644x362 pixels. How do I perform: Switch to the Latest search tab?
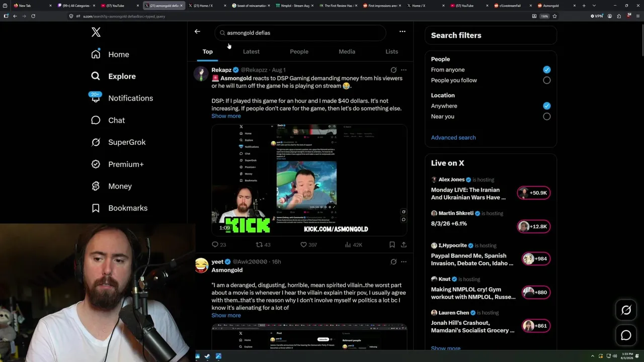click(251, 52)
